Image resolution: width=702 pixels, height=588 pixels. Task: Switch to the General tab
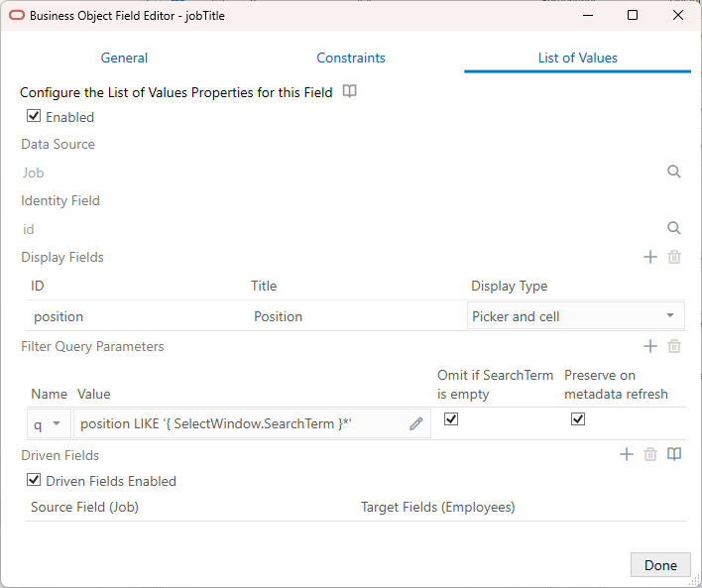pyautogui.click(x=124, y=58)
